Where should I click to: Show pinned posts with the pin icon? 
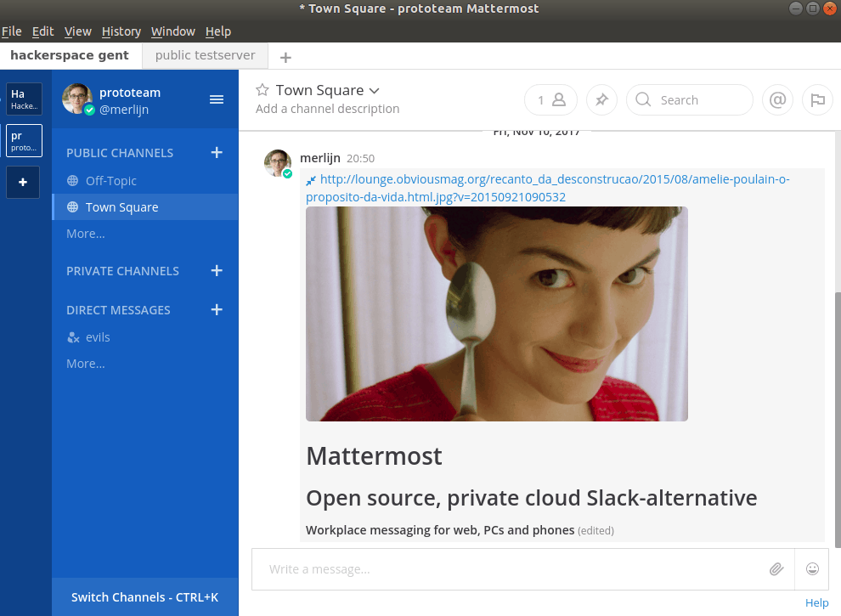click(601, 99)
